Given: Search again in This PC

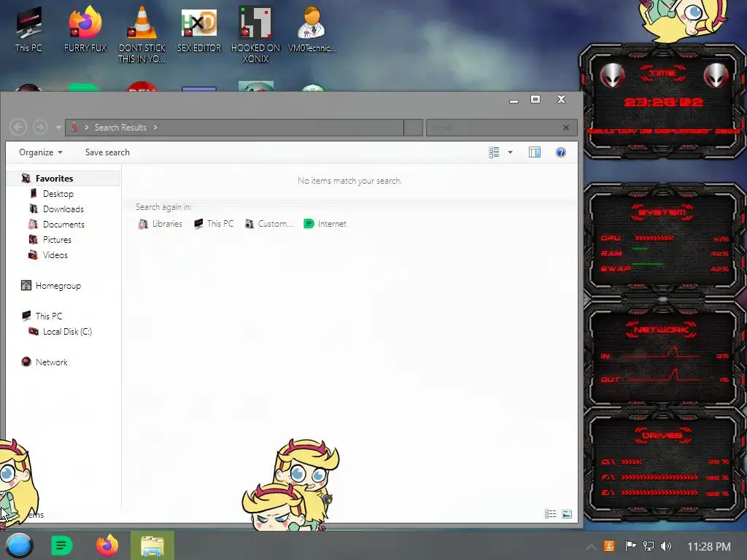Looking at the screenshot, I should tap(214, 224).
